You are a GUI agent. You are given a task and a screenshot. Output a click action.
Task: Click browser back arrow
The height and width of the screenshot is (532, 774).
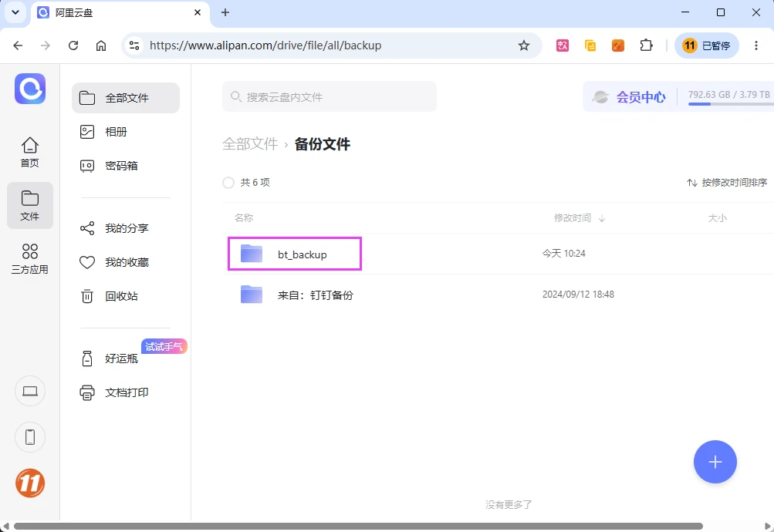point(18,45)
